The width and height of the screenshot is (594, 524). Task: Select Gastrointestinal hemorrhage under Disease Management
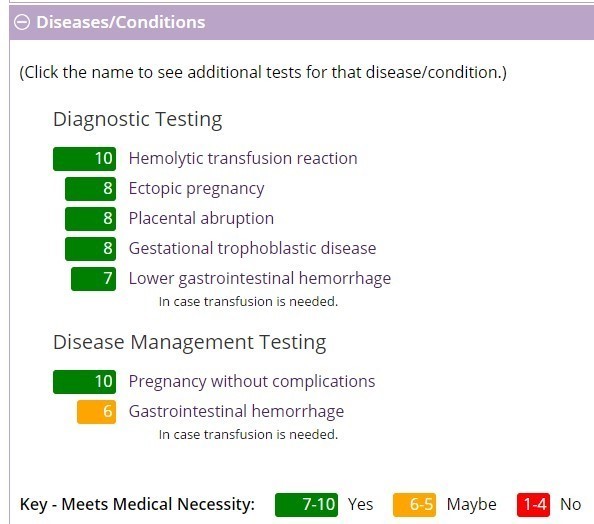(236, 411)
